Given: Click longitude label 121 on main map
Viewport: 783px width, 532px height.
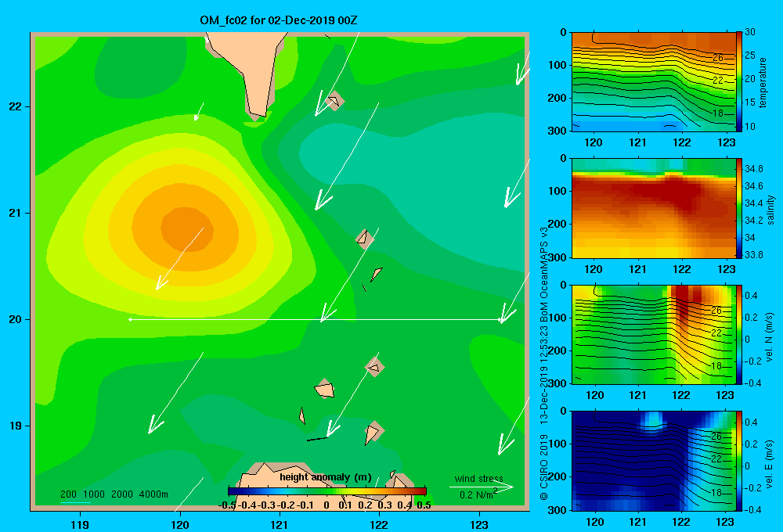Looking at the screenshot, I should 280,524.
